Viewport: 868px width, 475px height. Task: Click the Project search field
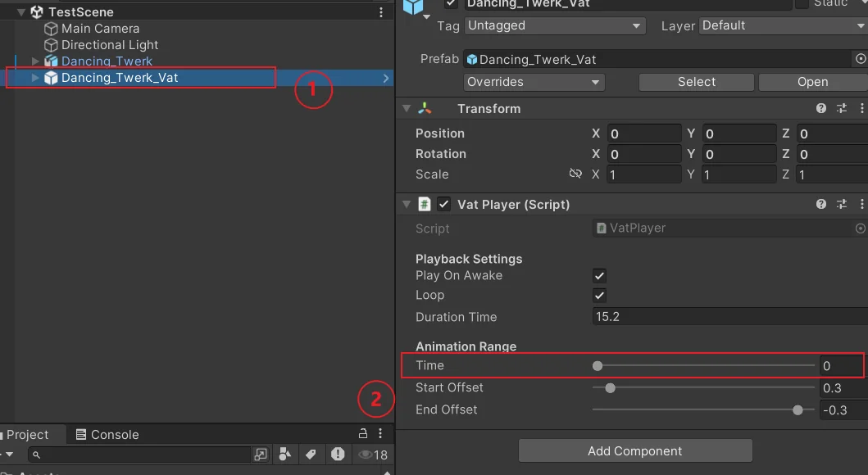click(139, 455)
